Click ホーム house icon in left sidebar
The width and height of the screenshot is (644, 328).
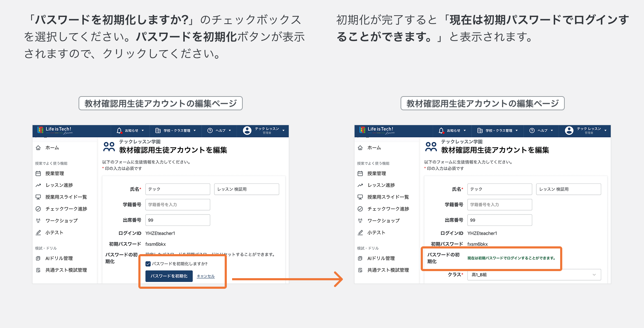pyautogui.click(x=38, y=148)
